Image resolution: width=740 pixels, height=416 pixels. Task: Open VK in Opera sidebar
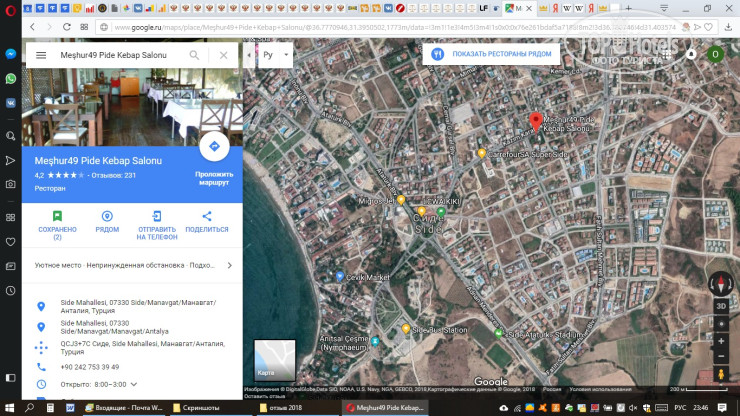pos(10,103)
